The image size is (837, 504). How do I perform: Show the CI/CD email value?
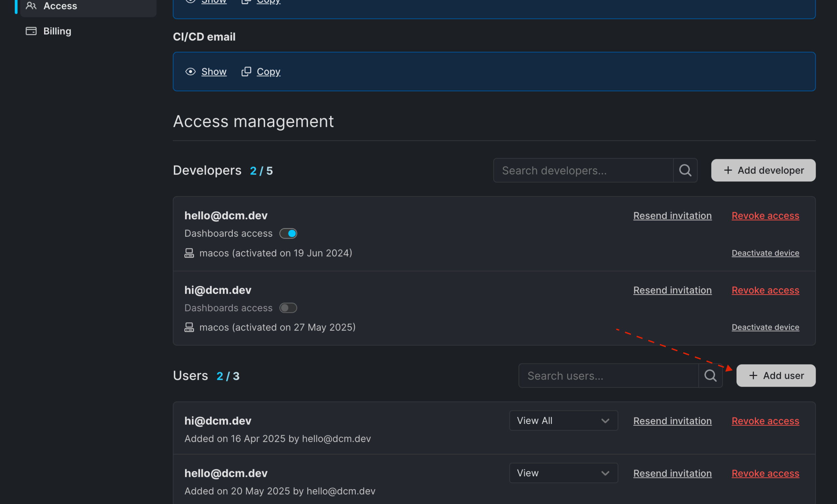[x=214, y=72]
